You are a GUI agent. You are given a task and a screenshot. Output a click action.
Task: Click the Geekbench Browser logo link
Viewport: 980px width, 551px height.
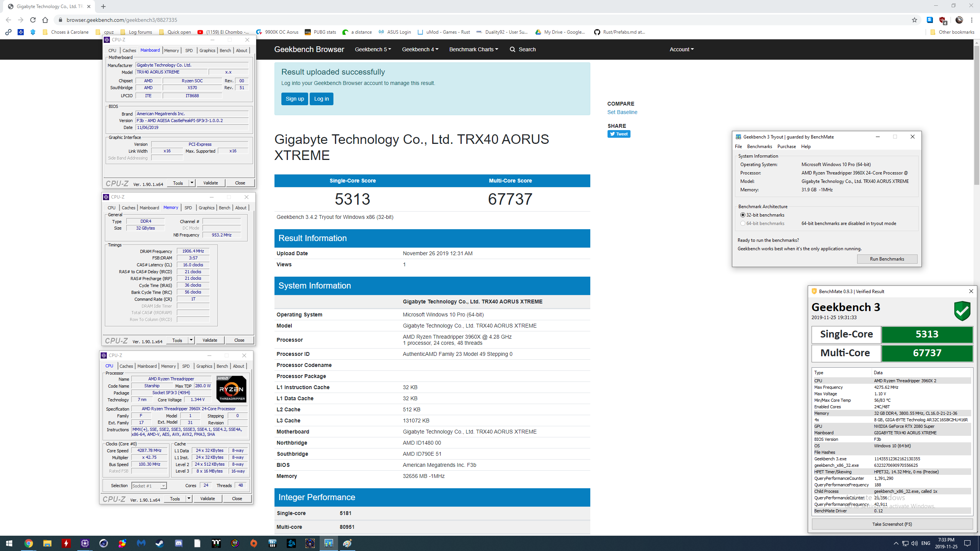[309, 49]
